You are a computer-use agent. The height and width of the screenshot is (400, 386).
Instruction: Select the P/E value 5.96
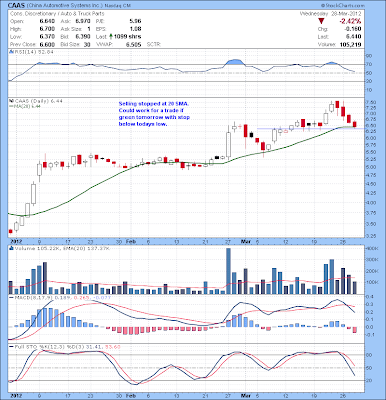[x=135, y=21]
